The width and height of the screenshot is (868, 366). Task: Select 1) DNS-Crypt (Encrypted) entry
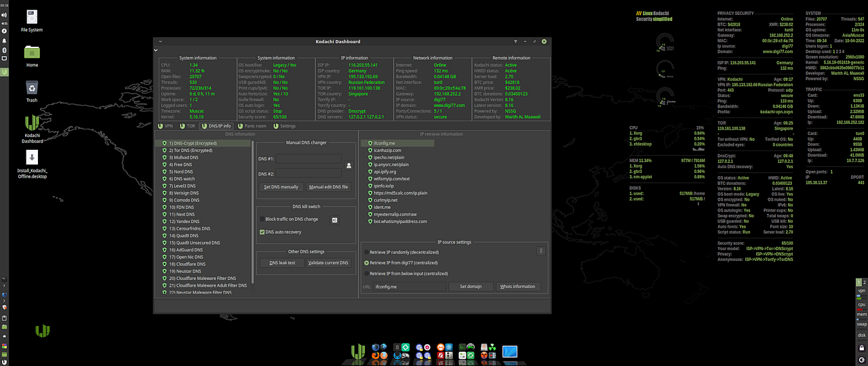point(203,144)
